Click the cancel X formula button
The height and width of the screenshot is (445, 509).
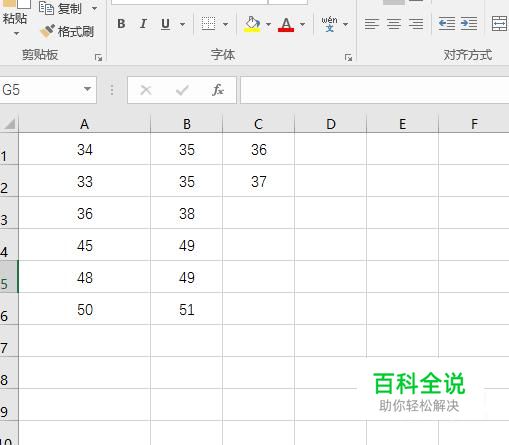[146, 90]
